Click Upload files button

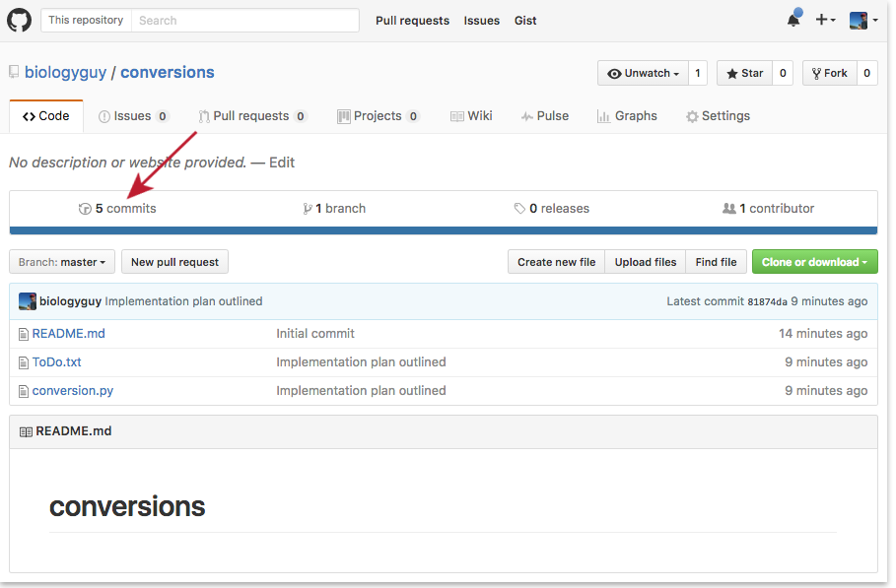point(646,262)
